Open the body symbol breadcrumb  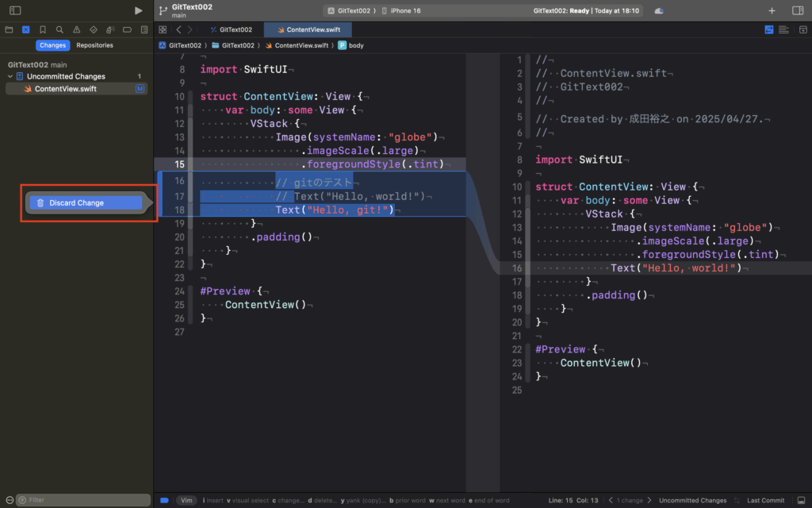tap(351, 45)
